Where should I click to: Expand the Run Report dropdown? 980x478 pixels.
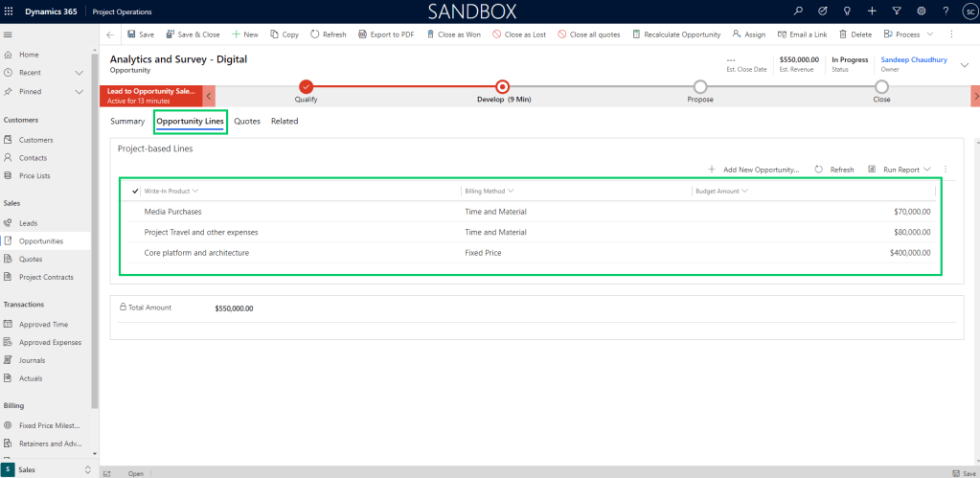[927, 170]
